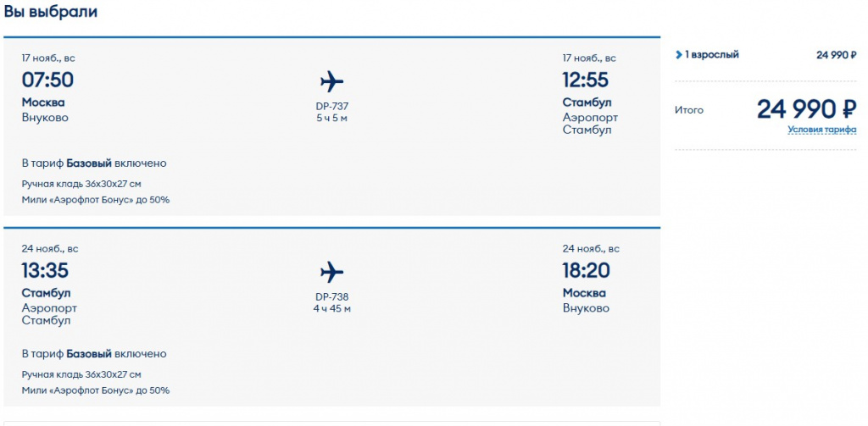The height and width of the screenshot is (426, 868).
Task: Expand the "1 взрослый" price breakdown chevron
Action: coord(679,55)
